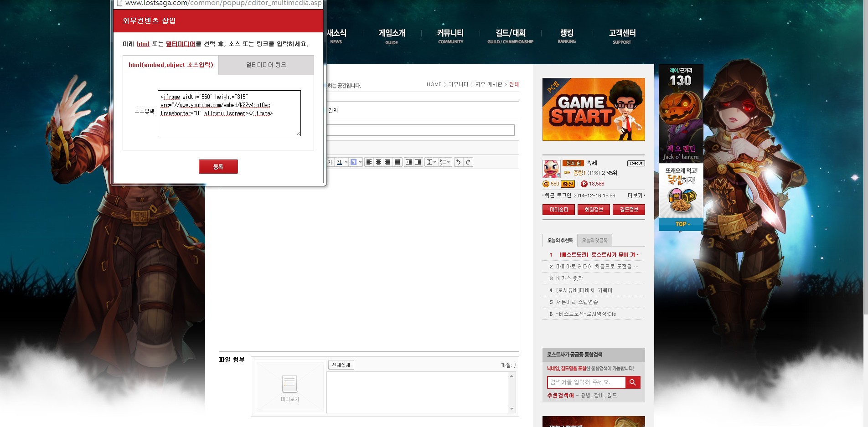Open the 게임소개 GUIDE menu
The height and width of the screenshot is (427, 868).
coord(392,36)
